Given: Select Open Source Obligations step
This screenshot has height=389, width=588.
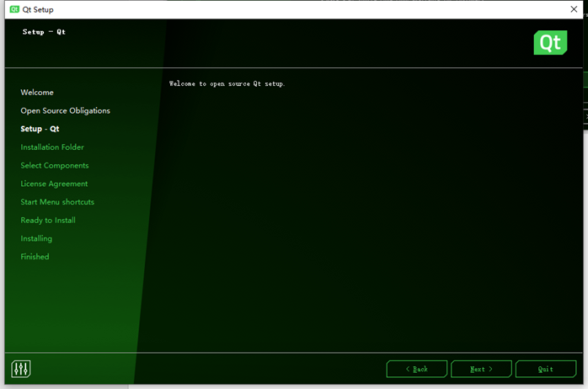Looking at the screenshot, I should [65, 110].
